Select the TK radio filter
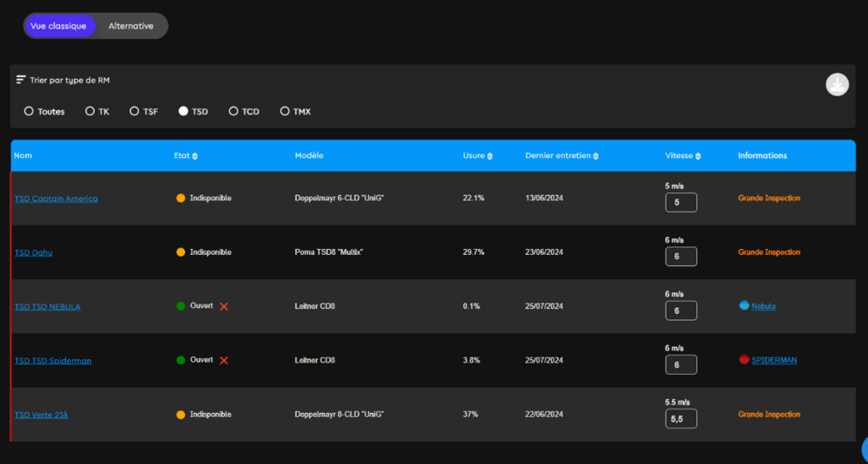The width and height of the screenshot is (868, 464). click(90, 111)
